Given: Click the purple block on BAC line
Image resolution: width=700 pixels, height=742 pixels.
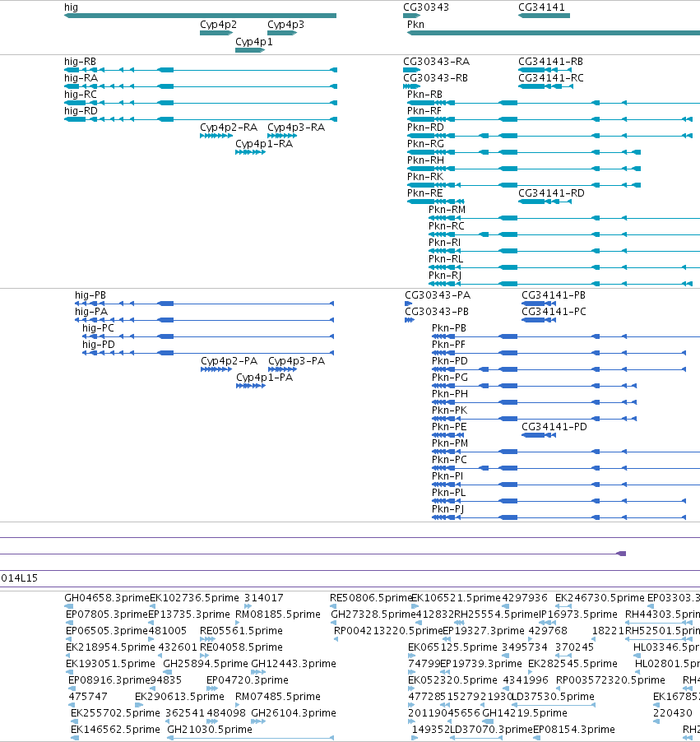Looking at the screenshot, I should click(x=621, y=554).
